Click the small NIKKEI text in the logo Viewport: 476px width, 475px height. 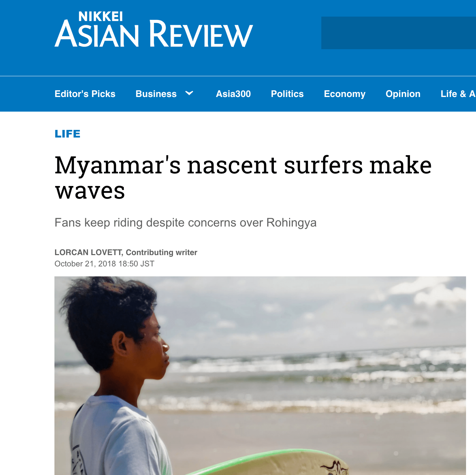point(101,16)
